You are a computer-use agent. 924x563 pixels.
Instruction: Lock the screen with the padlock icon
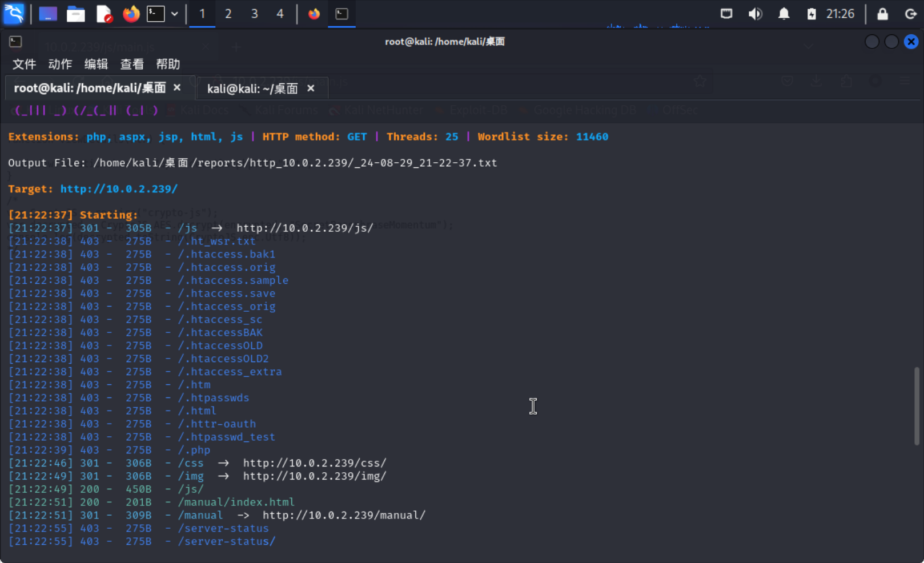coord(882,14)
